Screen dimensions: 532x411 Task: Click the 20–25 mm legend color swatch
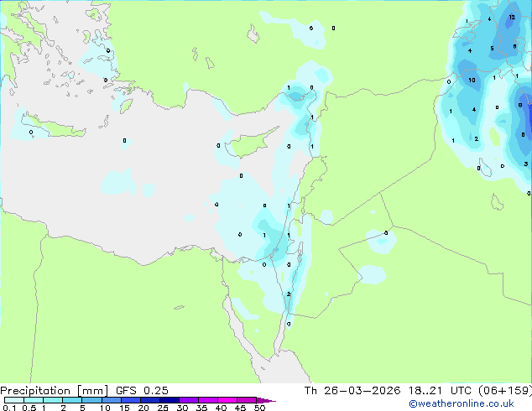click(x=150, y=400)
